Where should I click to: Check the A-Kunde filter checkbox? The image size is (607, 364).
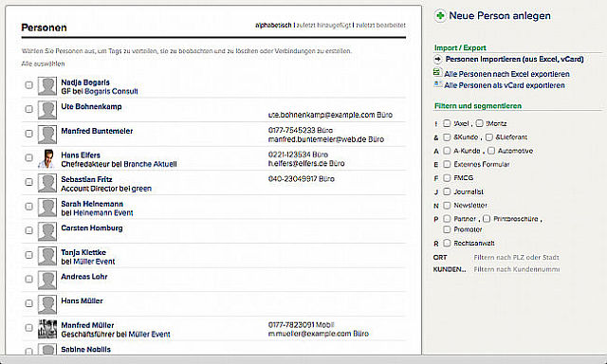pyautogui.click(x=447, y=151)
